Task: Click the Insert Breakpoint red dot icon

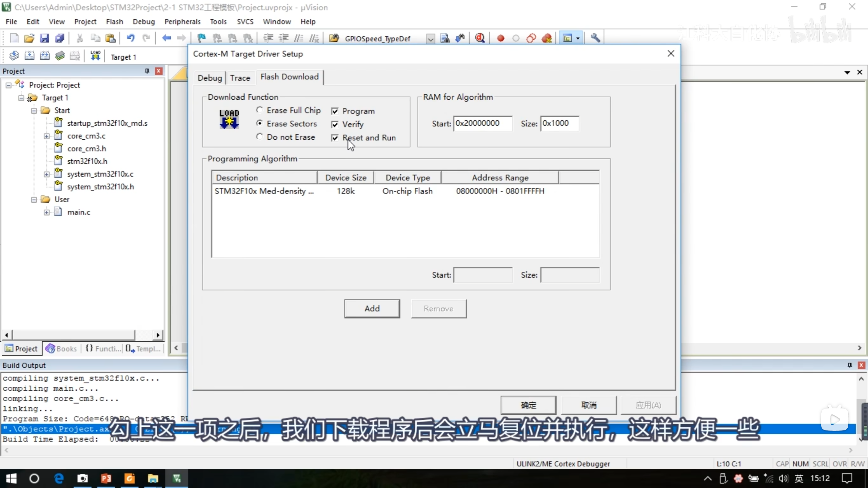Action: point(500,38)
